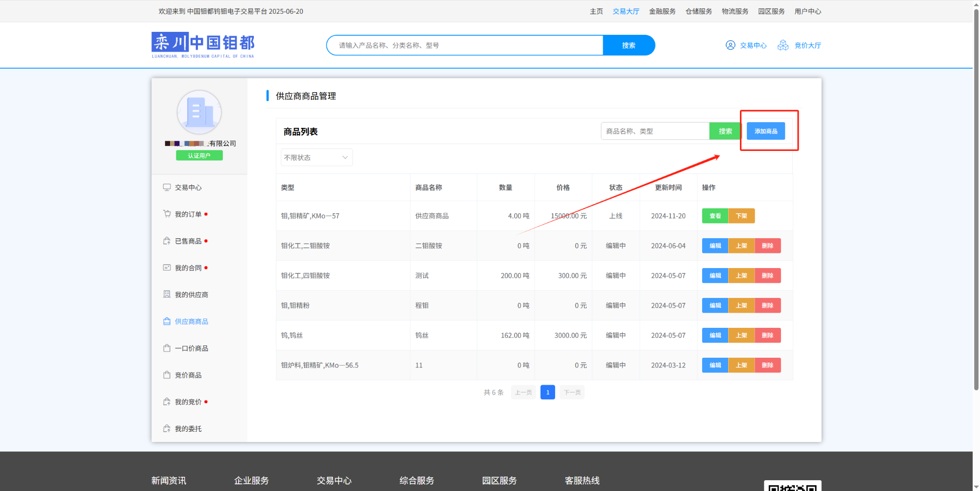The width and height of the screenshot is (980, 491).
Task: Click the cubes icon beside 竞价大厅
Action: (783, 45)
